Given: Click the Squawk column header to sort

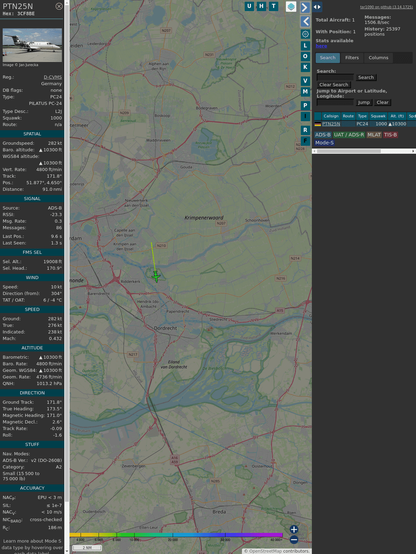Looking at the screenshot, I should (x=378, y=116).
